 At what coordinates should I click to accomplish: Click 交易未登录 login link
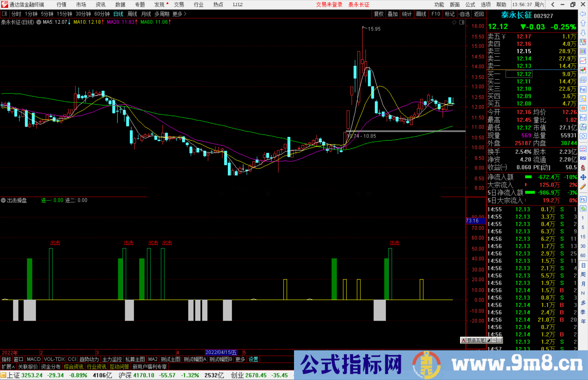pyautogui.click(x=329, y=4)
